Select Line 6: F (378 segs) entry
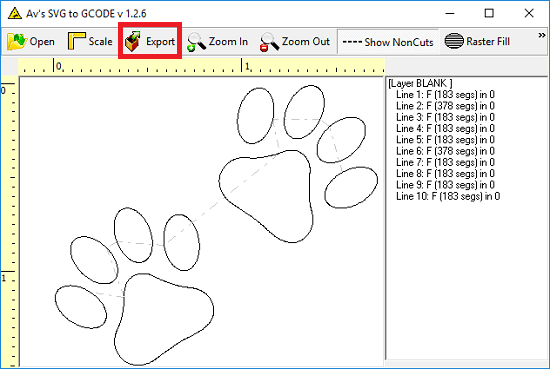 [x=445, y=151]
